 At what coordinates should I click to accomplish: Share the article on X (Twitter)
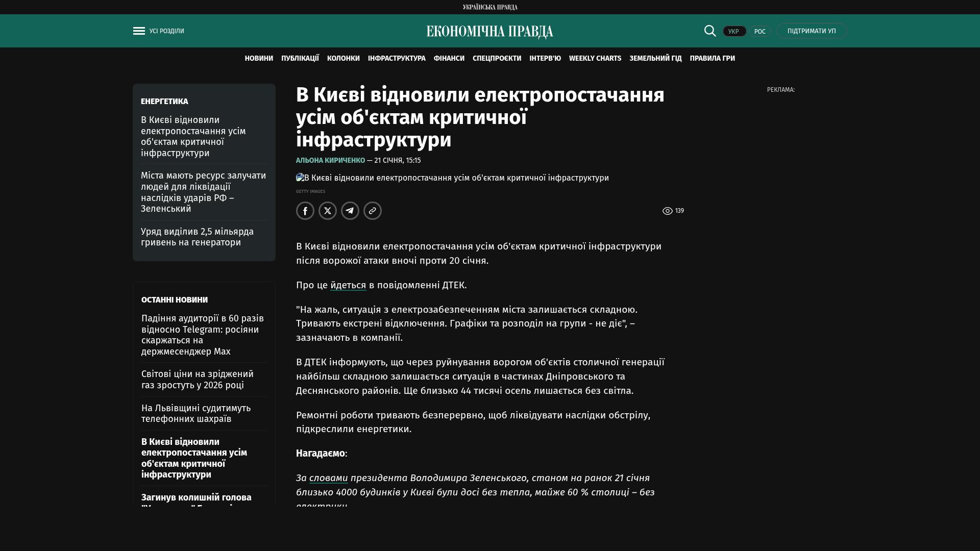(x=328, y=211)
